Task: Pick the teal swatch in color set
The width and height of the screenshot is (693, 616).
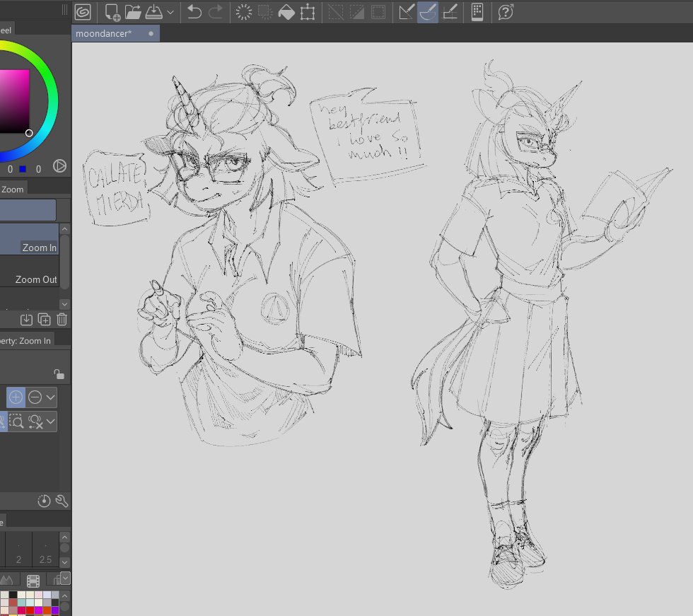Action: click(x=21, y=603)
